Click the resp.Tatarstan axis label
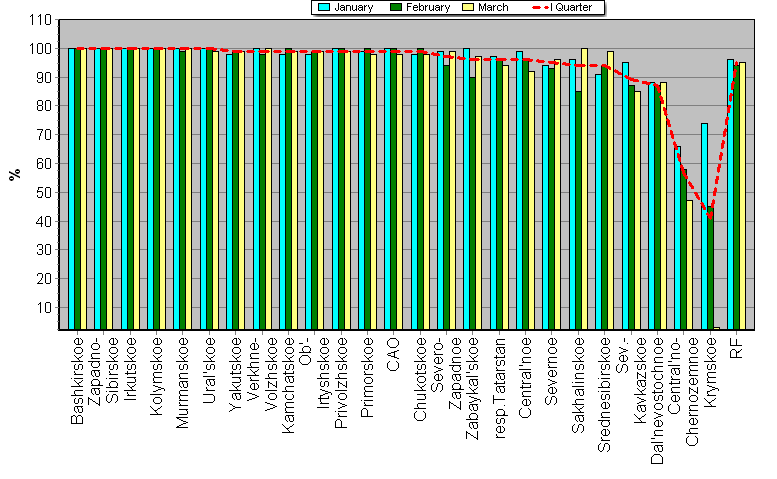 pos(500,388)
